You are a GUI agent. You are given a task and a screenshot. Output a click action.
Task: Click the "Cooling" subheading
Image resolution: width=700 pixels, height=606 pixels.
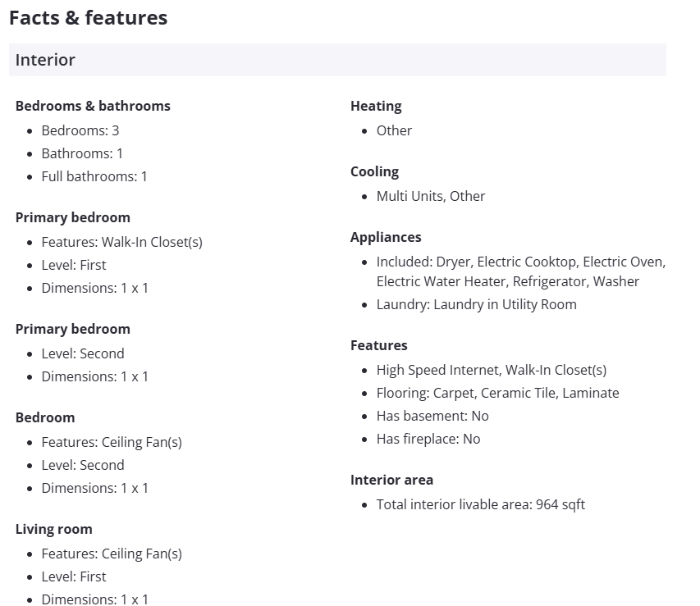tap(374, 171)
